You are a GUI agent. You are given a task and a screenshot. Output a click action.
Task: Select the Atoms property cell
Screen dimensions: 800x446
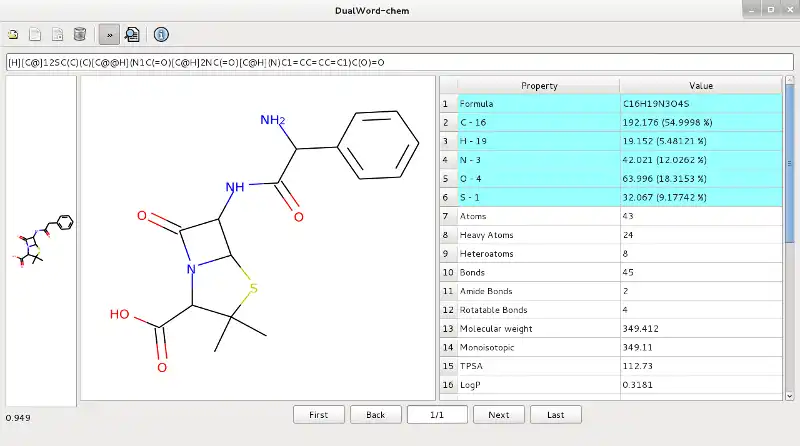coord(539,216)
